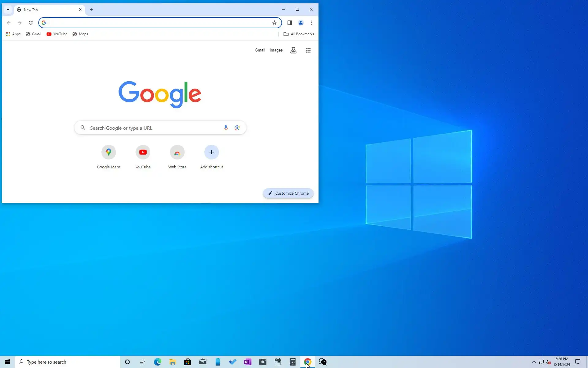Click YouTube bookmark in bookmarks bar
The width and height of the screenshot is (588, 368).
57,34
